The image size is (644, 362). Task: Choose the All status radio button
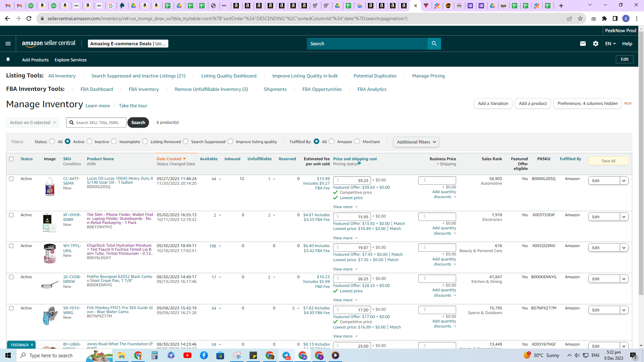click(x=52, y=141)
